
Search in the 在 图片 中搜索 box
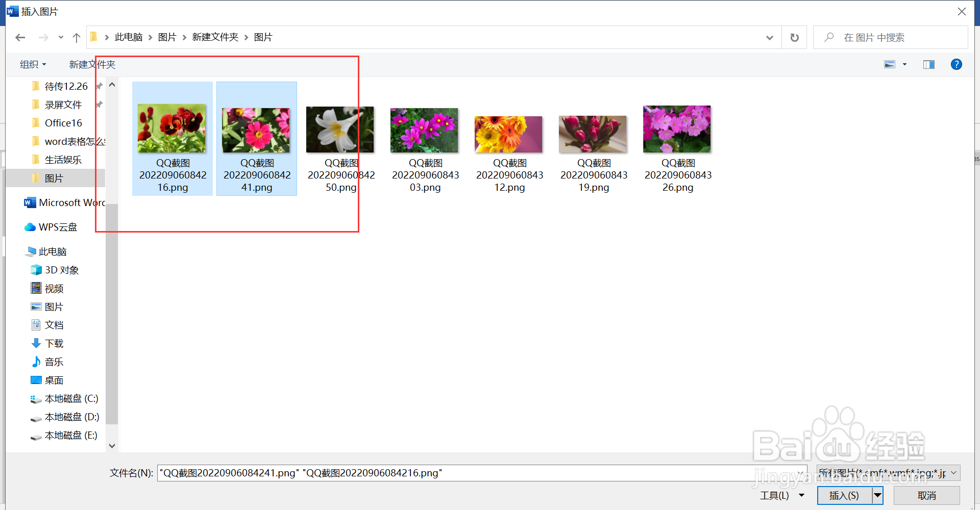coord(890,37)
